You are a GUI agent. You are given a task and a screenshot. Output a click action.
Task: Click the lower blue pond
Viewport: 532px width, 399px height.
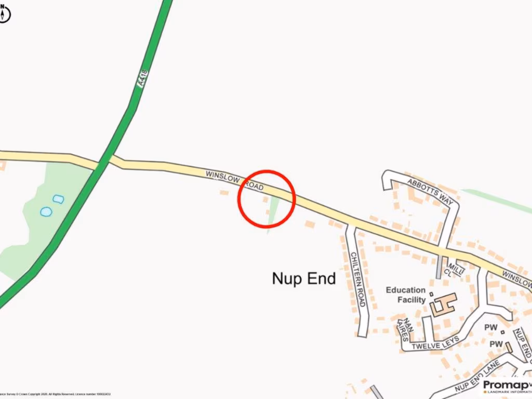[46, 212]
